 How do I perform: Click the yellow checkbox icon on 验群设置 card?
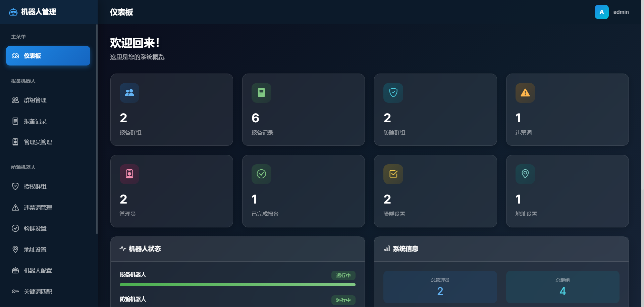[x=393, y=174]
